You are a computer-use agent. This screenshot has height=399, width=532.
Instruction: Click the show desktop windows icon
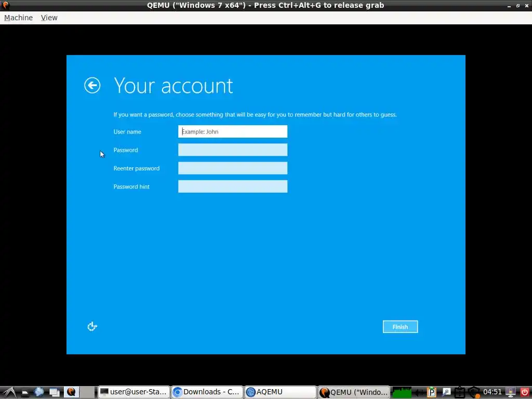(54, 392)
